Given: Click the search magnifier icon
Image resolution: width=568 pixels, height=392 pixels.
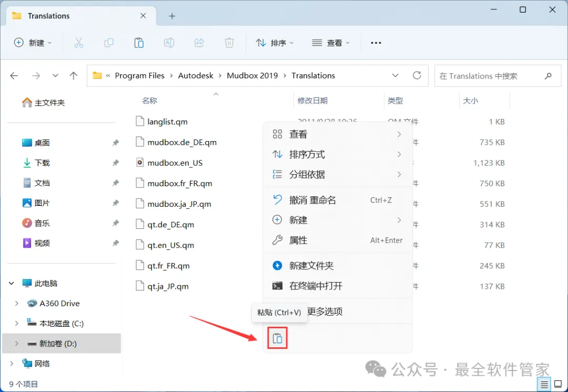Looking at the screenshot, I should pyautogui.click(x=548, y=76).
